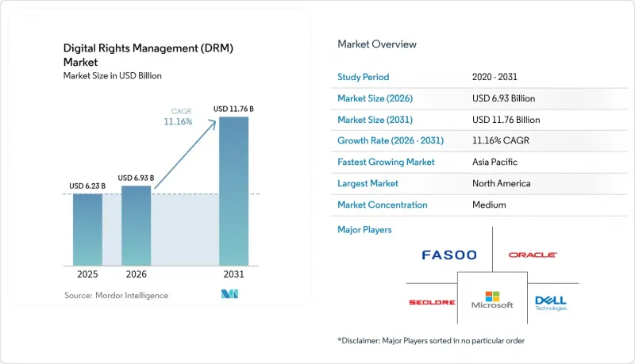
Task: Click the 'Medium' concentration value
Action: 489,205
